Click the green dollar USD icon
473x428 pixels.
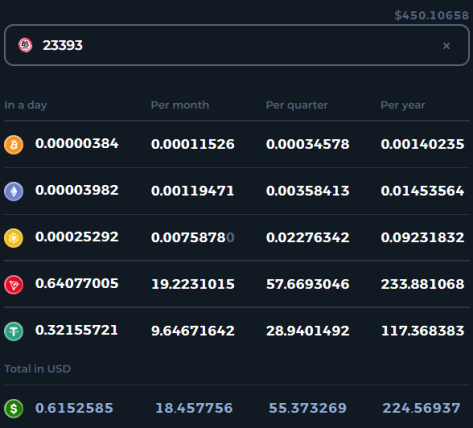(14, 409)
